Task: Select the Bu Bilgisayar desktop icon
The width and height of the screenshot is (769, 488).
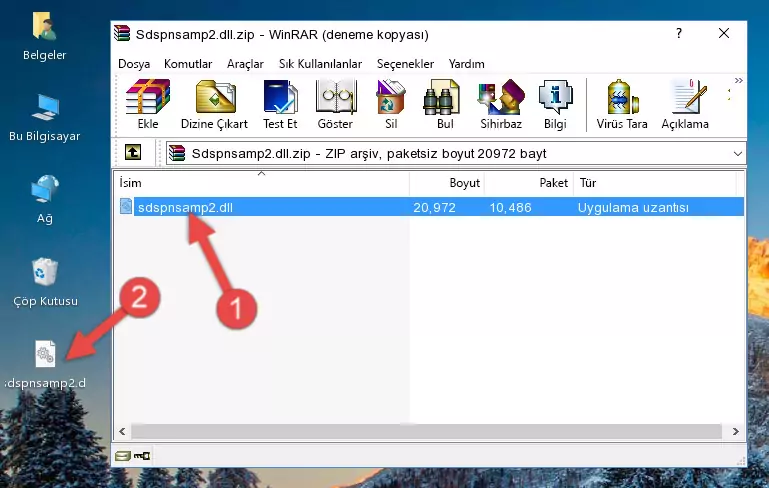Action: coord(44,118)
